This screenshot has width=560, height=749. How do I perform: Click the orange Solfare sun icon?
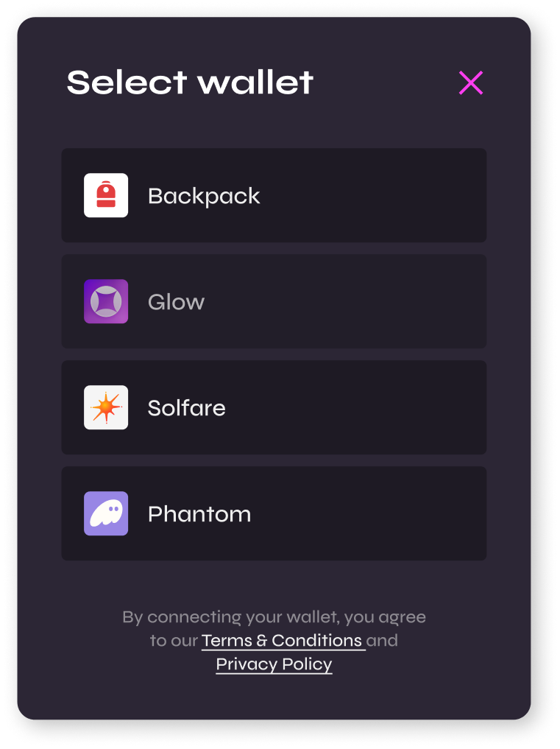106,407
